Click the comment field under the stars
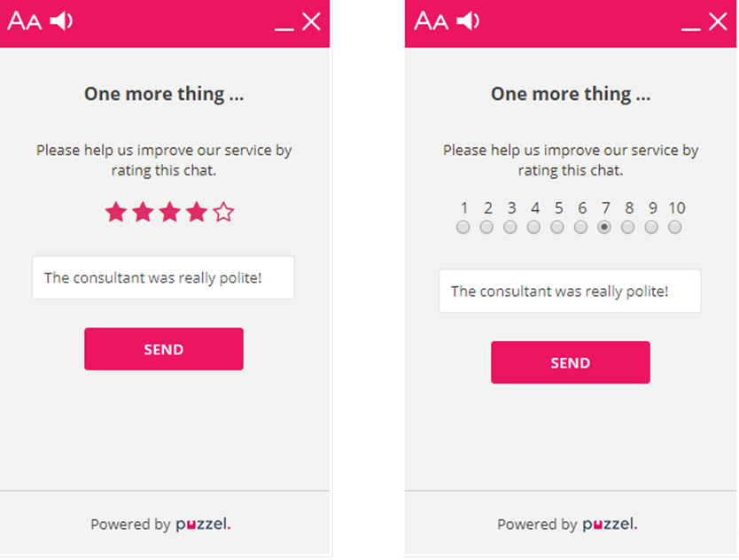 (x=164, y=278)
